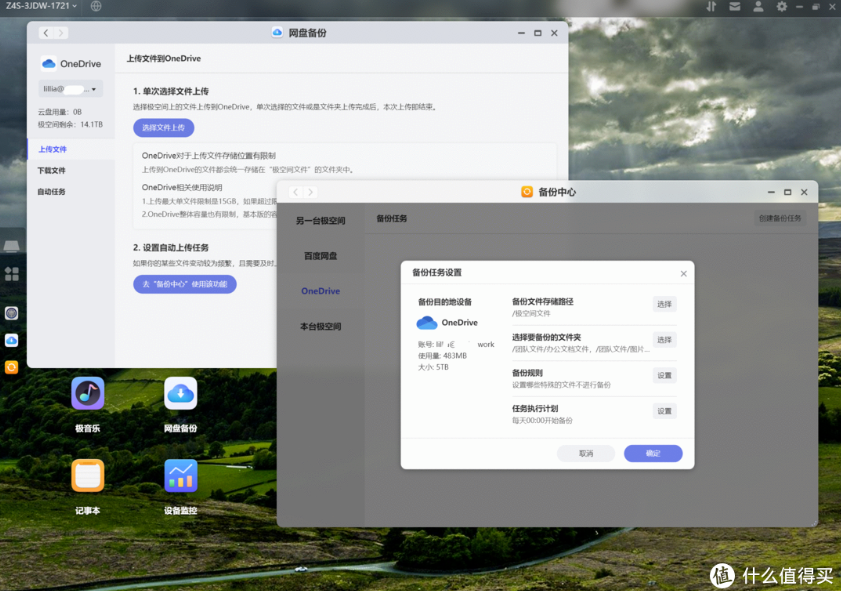
Task: Select 自动任务 tab in 网盘备份
Action: (51, 191)
